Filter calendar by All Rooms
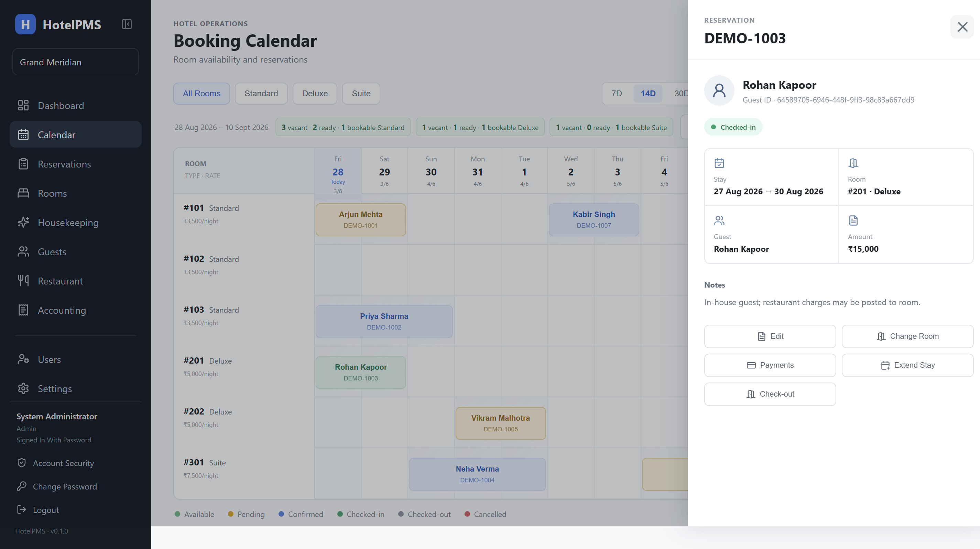This screenshot has width=980, height=549. [x=202, y=94]
